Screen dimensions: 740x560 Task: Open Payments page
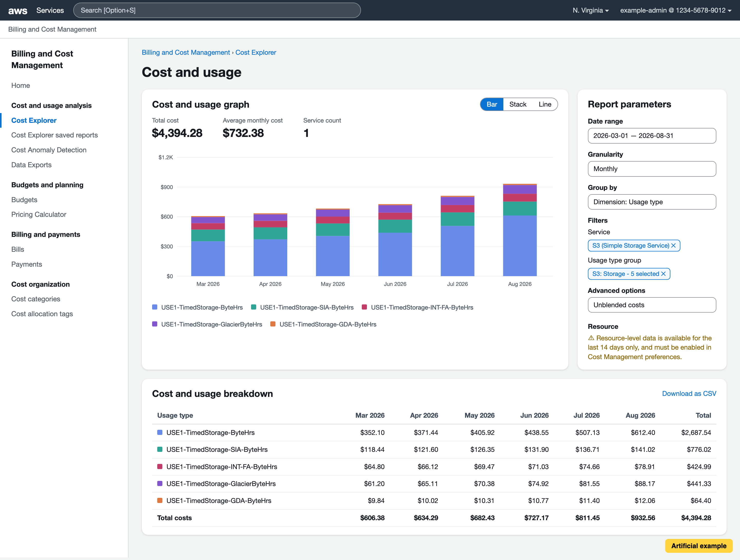[x=27, y=264]
